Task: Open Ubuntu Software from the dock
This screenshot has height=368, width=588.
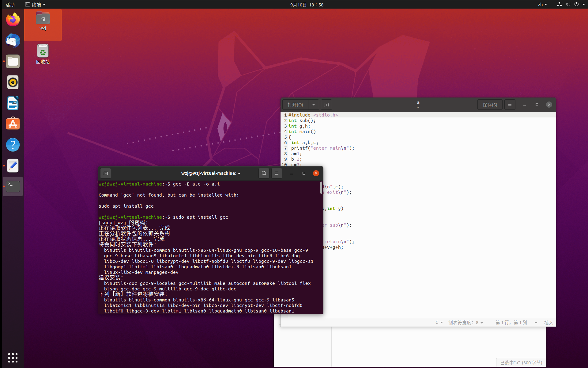Action: (x=13, y=124)
